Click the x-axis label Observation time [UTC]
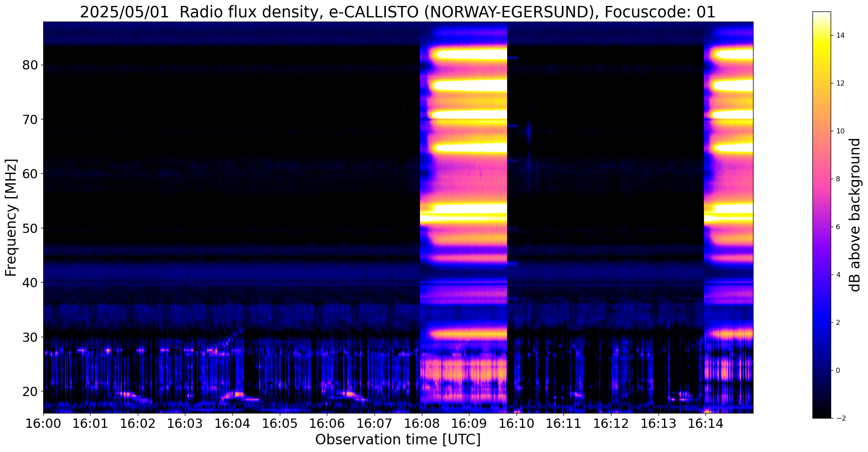Image resolution: width=868 pixels, height=452 pixels. point(398,440)
